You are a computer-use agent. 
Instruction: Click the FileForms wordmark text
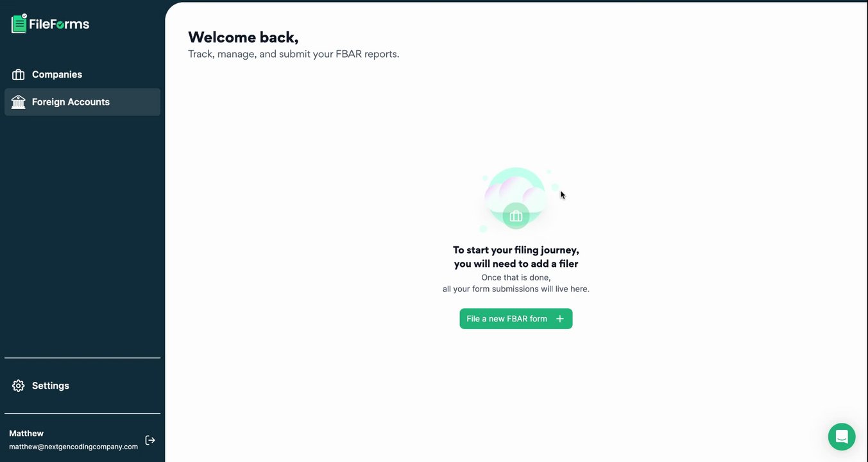pos(59,24)
